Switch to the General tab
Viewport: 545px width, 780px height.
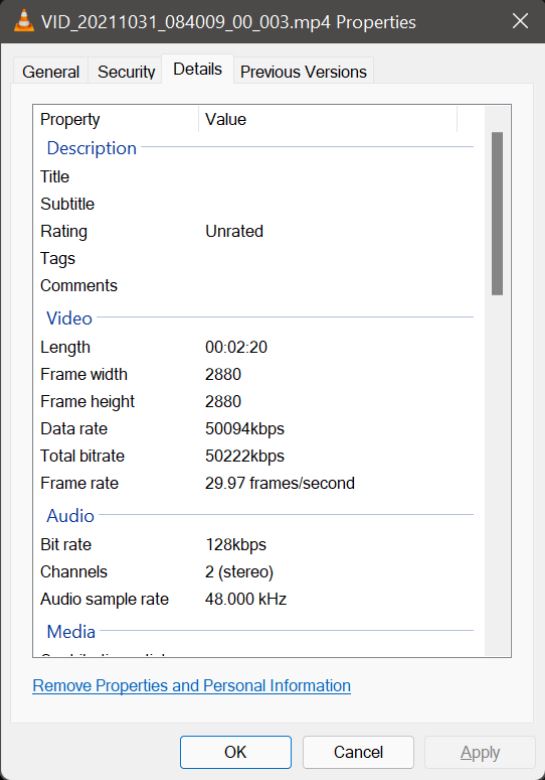coord(51,72)
